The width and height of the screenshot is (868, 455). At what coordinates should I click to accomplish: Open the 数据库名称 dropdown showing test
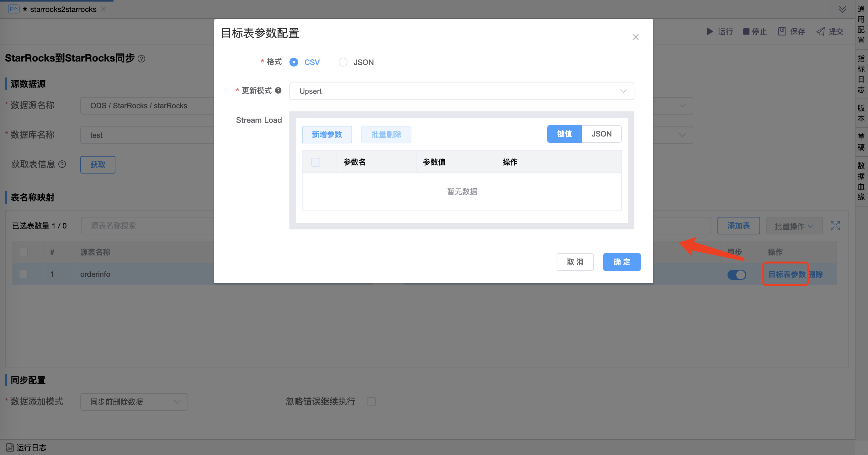[147, 135]
